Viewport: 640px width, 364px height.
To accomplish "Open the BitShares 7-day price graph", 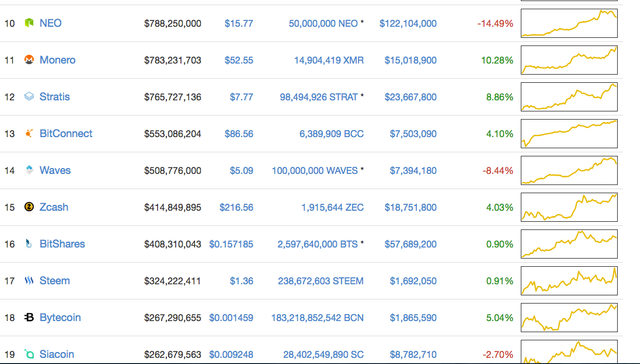I will [569, 244].
